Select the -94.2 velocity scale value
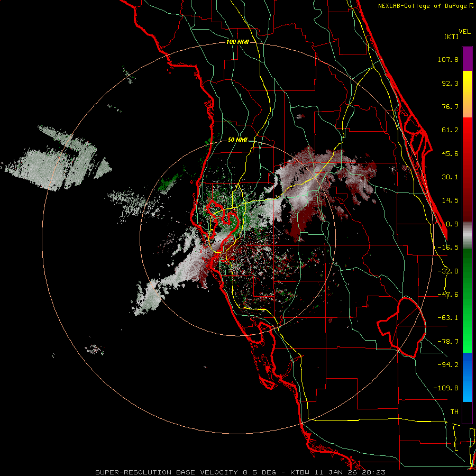Screen dimensions: 476x476 (x=448, y=364)
